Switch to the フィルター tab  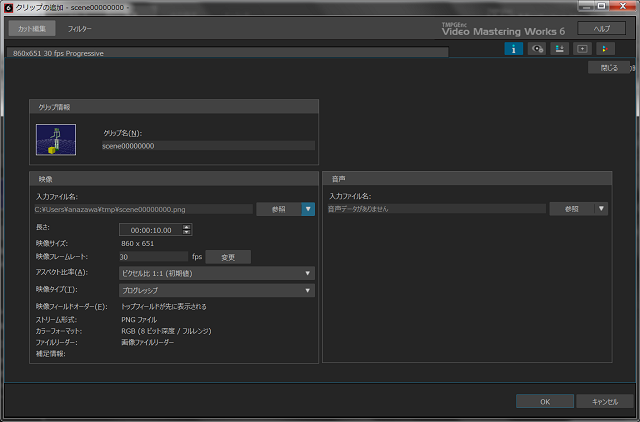[x=79, y=29]
